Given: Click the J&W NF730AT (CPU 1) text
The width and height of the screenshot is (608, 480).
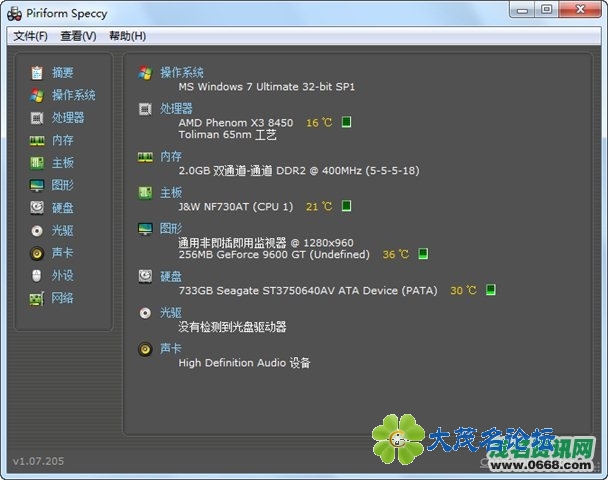Looking at the screenshot, I should (x=236, y=206).
